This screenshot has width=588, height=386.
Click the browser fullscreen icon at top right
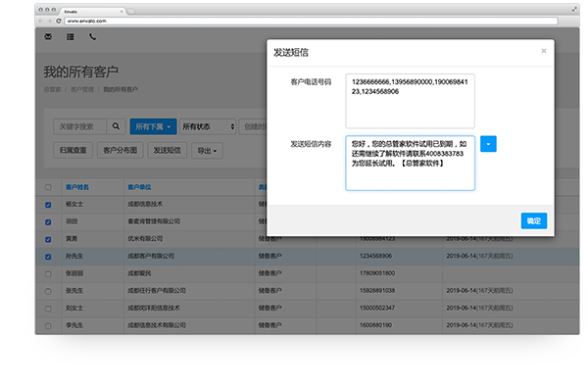coord(574,9)
